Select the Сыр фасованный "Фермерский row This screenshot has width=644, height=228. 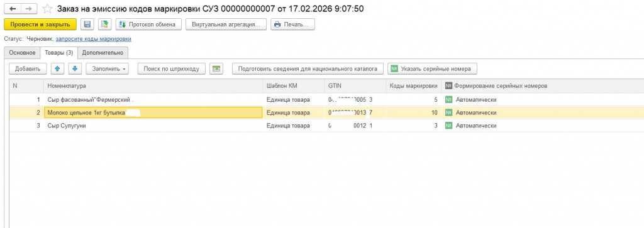326,100
